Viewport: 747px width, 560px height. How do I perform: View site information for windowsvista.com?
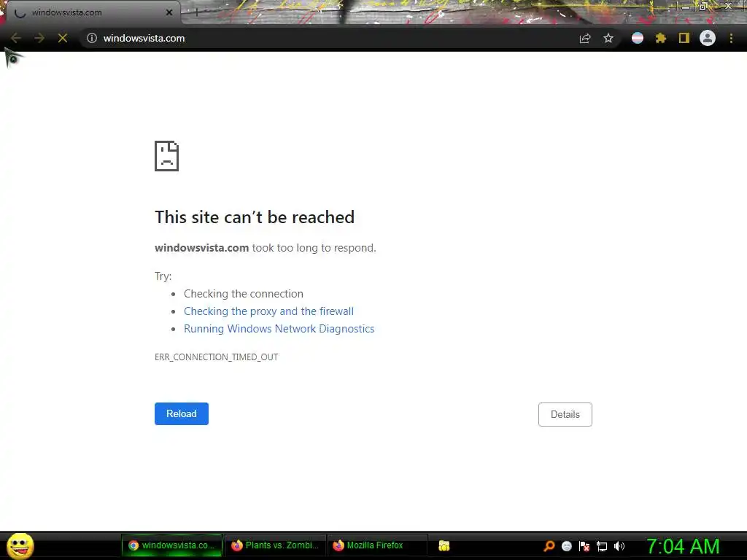click(x=92, y=38)
